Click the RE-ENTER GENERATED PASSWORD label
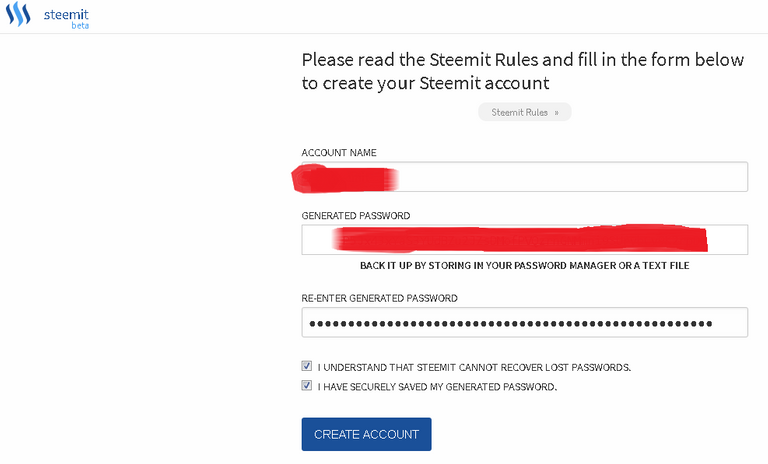Image resolution: width=768 pixels, height=464 pixels. click(380, 298)
